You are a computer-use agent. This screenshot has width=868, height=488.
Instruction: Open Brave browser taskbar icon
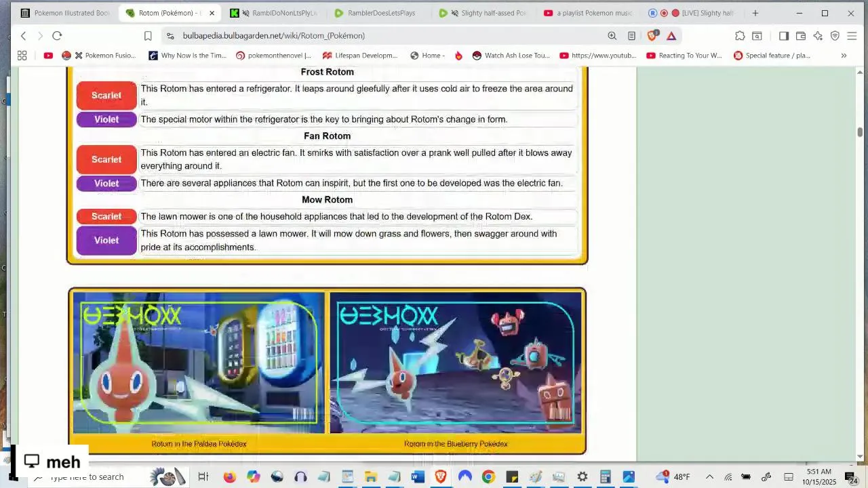tap(441, 477)
